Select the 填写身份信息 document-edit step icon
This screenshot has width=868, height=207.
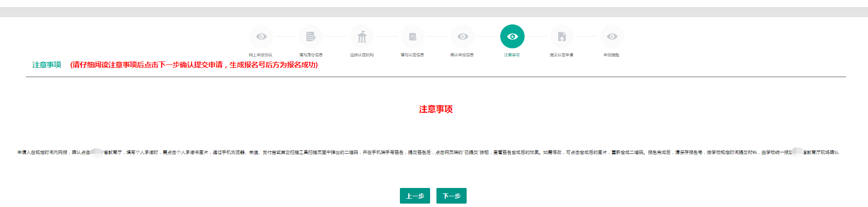pyautogui.click(x=311, y=37)
